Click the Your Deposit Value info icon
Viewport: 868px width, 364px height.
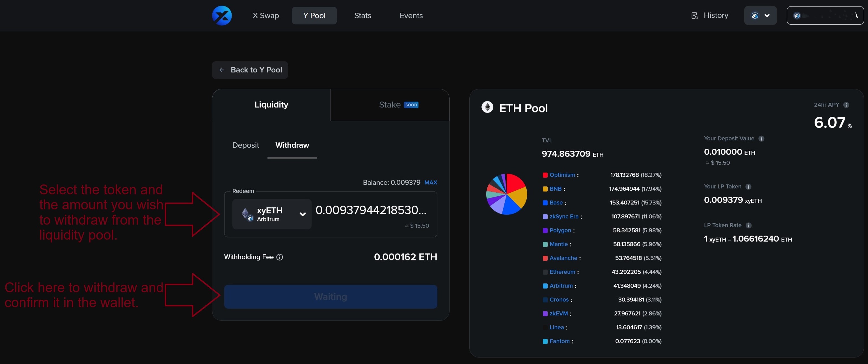pos(761,139)
